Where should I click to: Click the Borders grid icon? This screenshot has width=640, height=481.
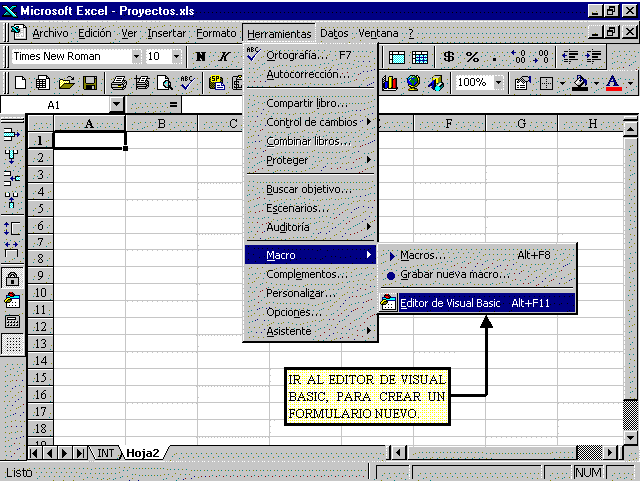pyautogui.click(x=546, y=83)
